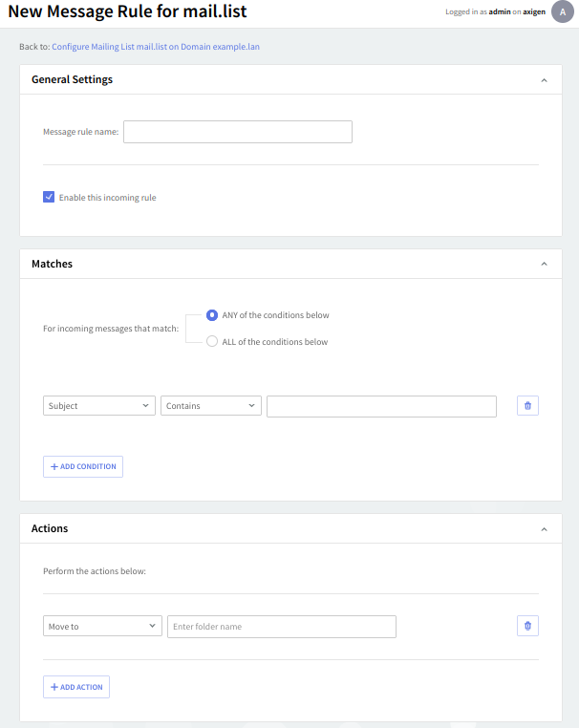Image resolution: width=579 pixels, height=728 pixels.
Task: Uncheck Enable this incoming rule
Action: click(49, 198)
